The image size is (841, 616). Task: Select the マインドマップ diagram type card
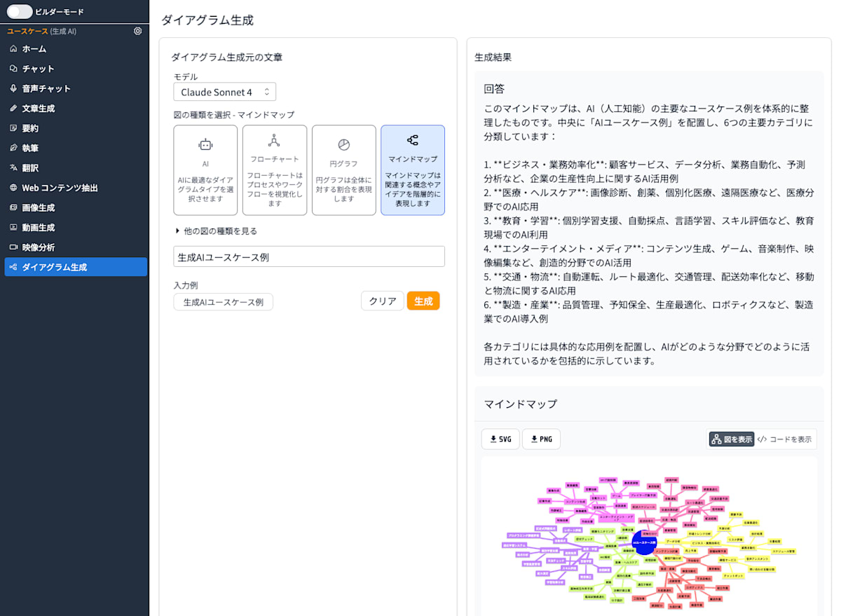click(x=413, y=170)
